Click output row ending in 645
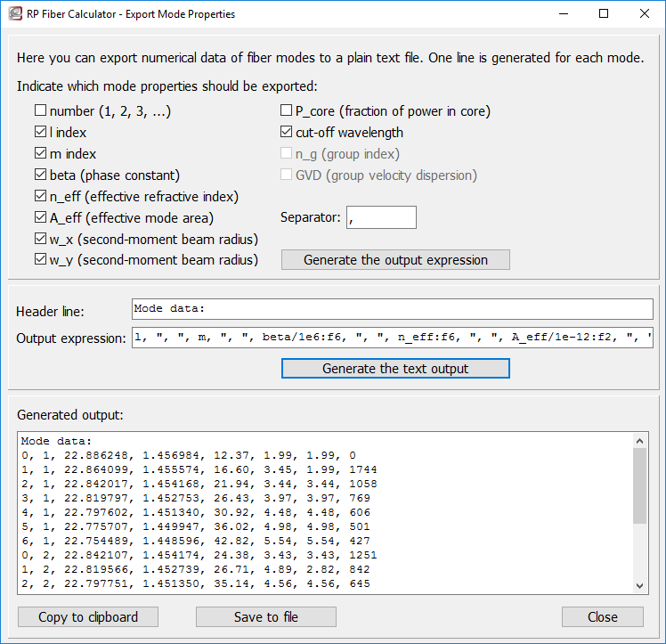Screen dimensions: 666x644 click(x=196, y=583)
